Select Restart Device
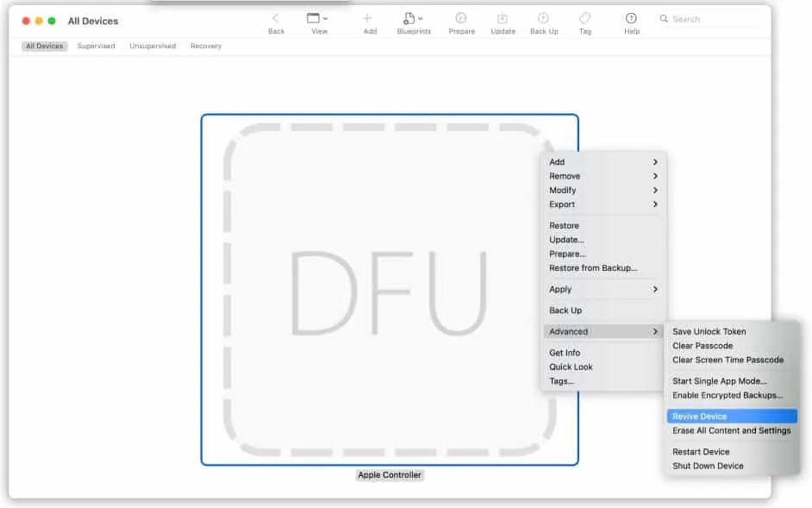 tap(732, 451)
